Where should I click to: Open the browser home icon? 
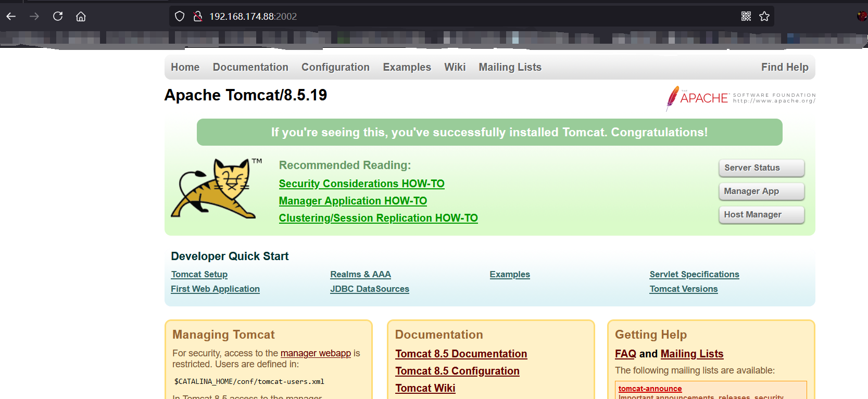point(81,17)
